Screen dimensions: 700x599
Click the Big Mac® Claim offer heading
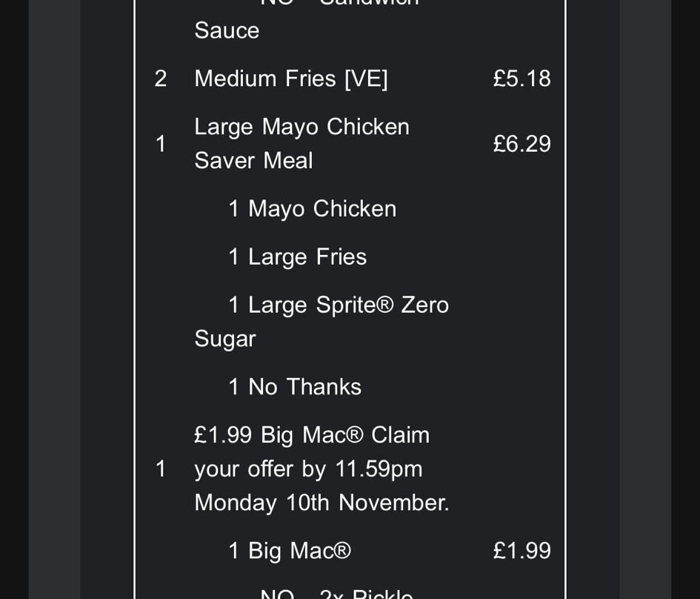point(311,435)
